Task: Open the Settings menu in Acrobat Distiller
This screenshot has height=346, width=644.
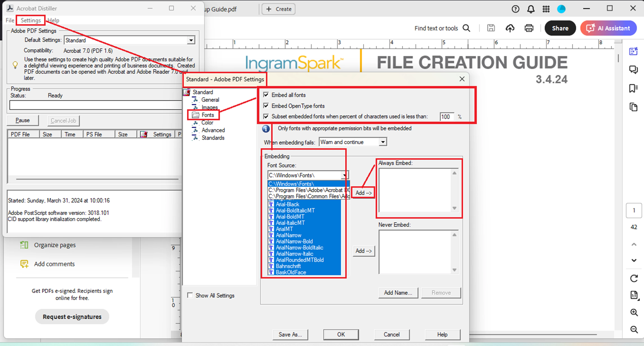Action: click(31, 20)
